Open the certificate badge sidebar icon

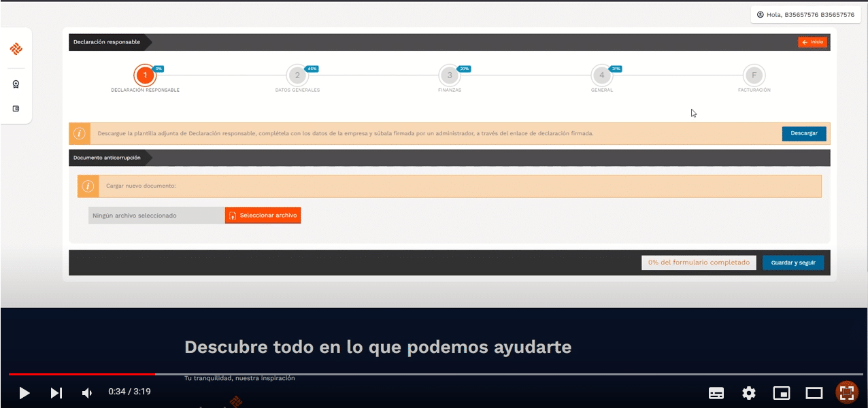tap(16, 85)
